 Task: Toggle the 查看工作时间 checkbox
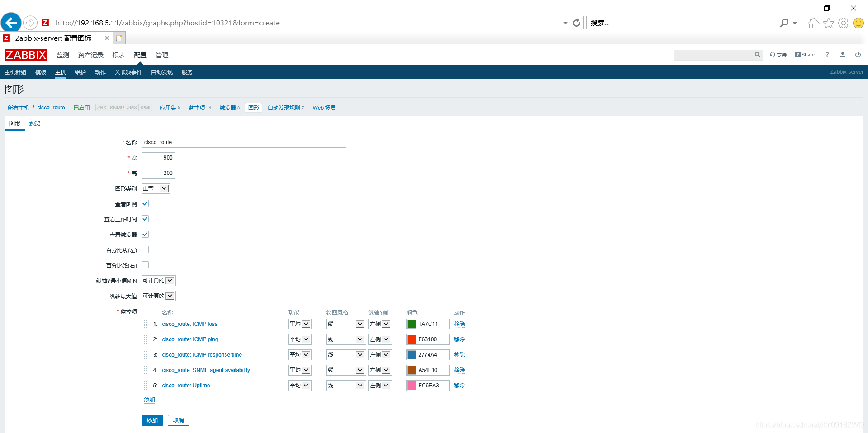tap(145, 219)
